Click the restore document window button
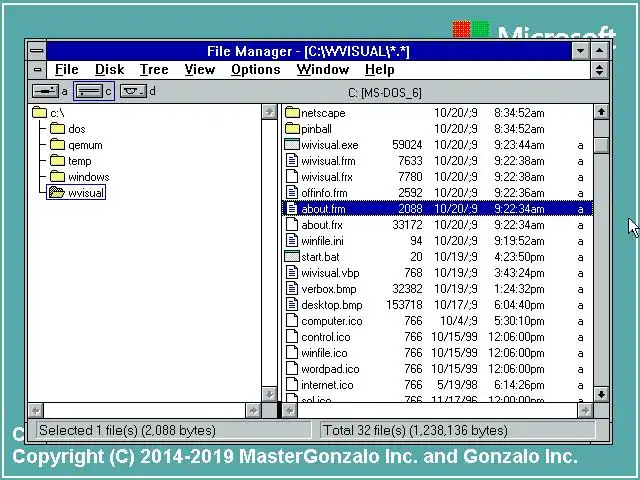The width and height of the screenshot is (640, 480). pyautogui.click(x=599, y=70)
